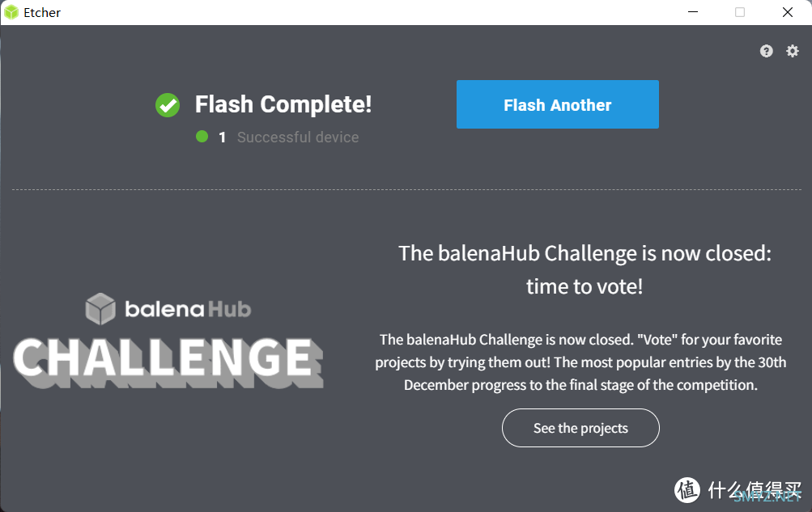Click the challenge closed headline text
This screenshot has height=512, width=812.
(585, 269)
